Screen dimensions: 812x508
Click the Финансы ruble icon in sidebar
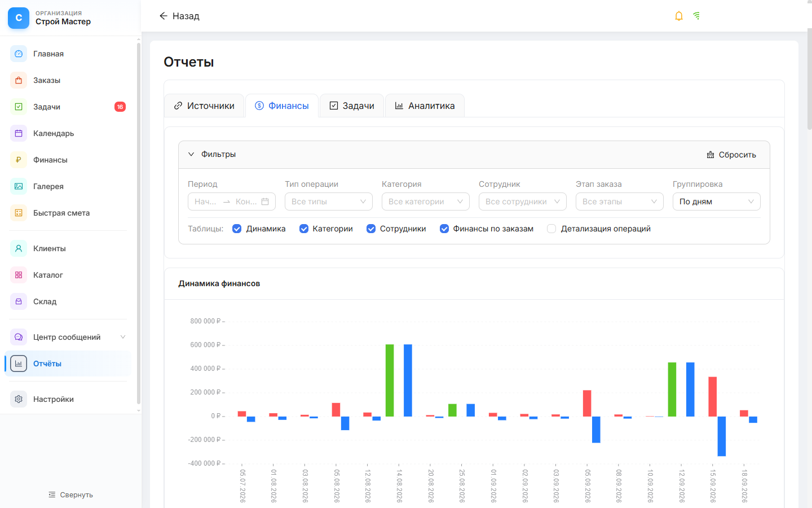(19, 160)
